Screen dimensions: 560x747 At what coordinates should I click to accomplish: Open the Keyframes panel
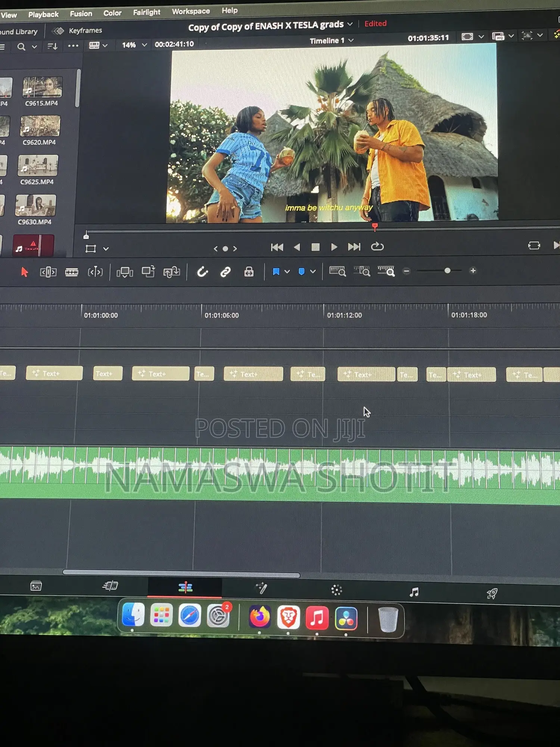(x=78, y=31)
